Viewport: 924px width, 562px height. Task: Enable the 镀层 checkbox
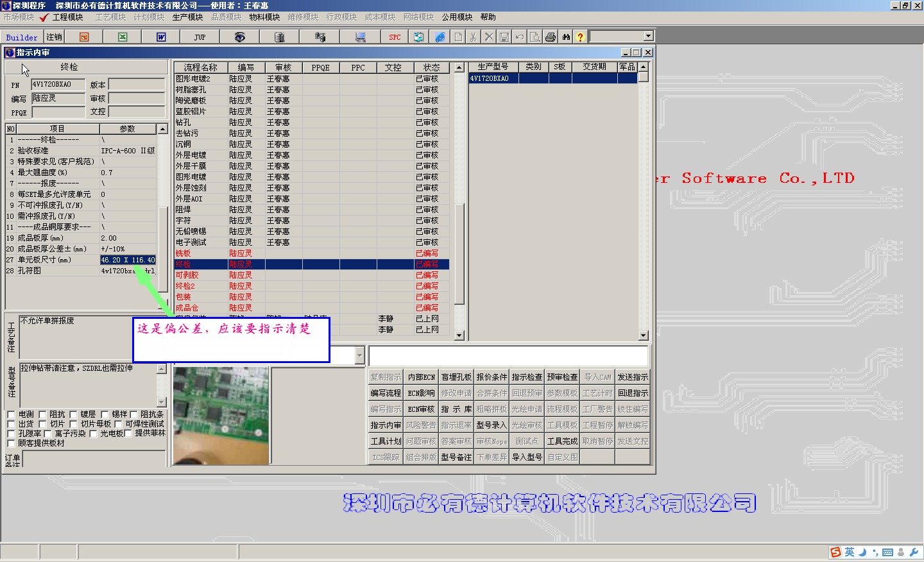coord(73,414)
